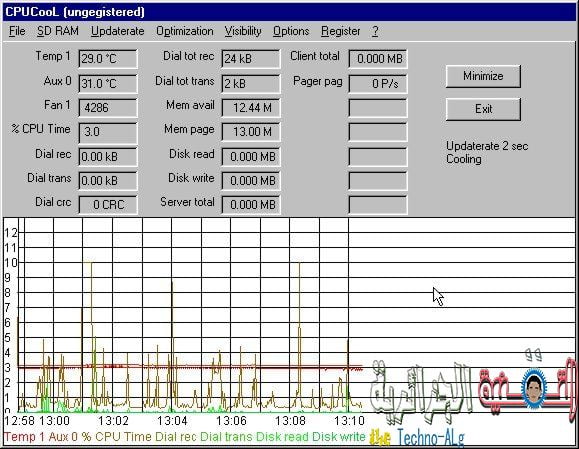The image size is (579, 449).
Task: Click the Cooling status text
Action: (464, 159)
